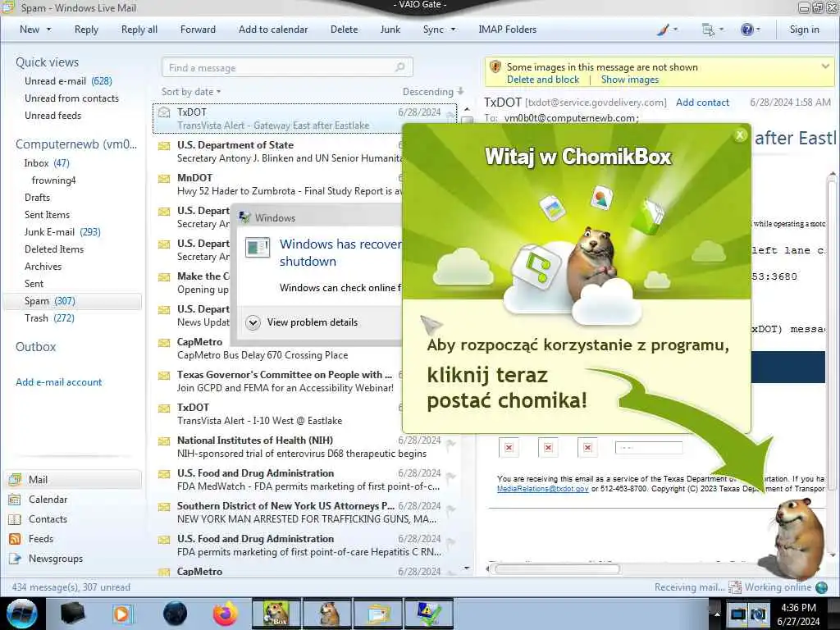Click Delete and block link
Image resolution: width=840 pixels, height=630 pixels.
(543, 80)
